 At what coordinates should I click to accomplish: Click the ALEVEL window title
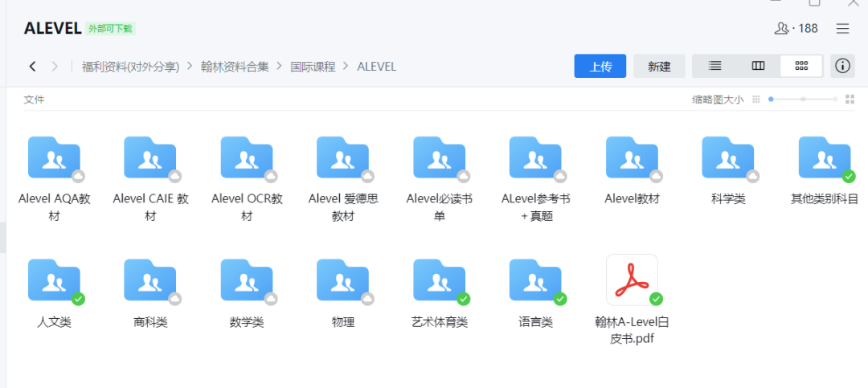click(x=52, y=29)
